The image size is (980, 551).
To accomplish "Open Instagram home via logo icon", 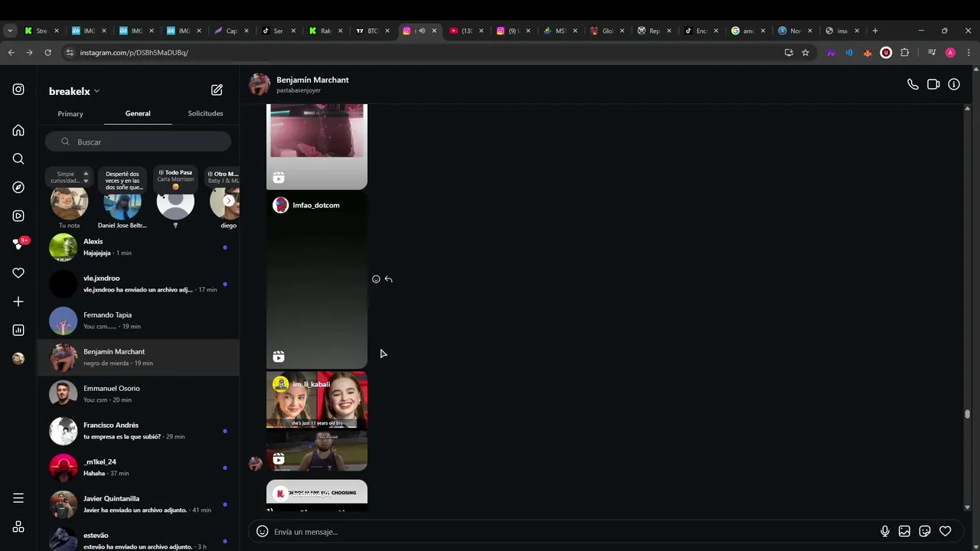I will (x=18, y=90).
